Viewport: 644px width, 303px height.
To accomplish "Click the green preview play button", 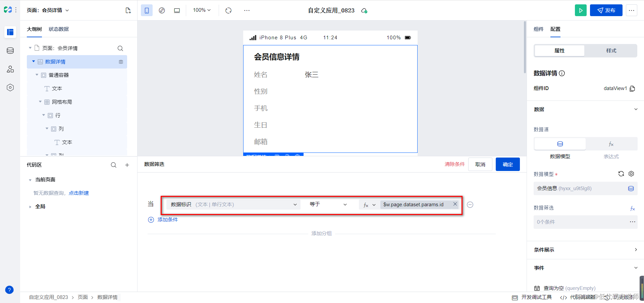I will click(581, 10).
